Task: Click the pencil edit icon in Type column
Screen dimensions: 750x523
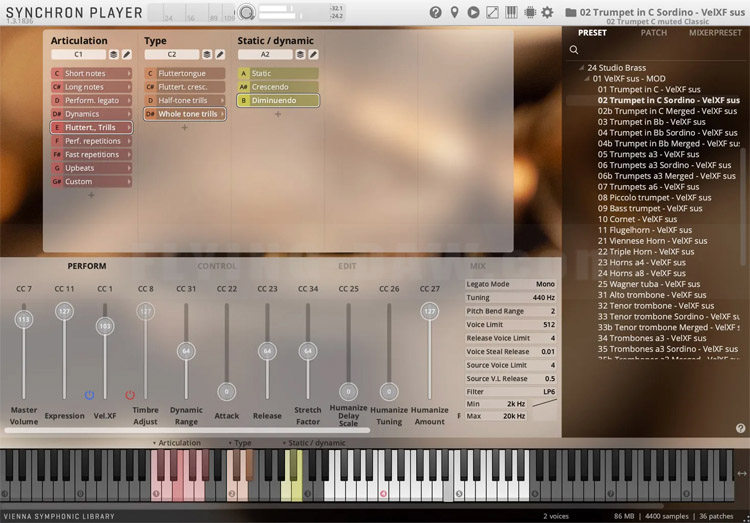Action: pyautogui.click(x=220, y=55)
